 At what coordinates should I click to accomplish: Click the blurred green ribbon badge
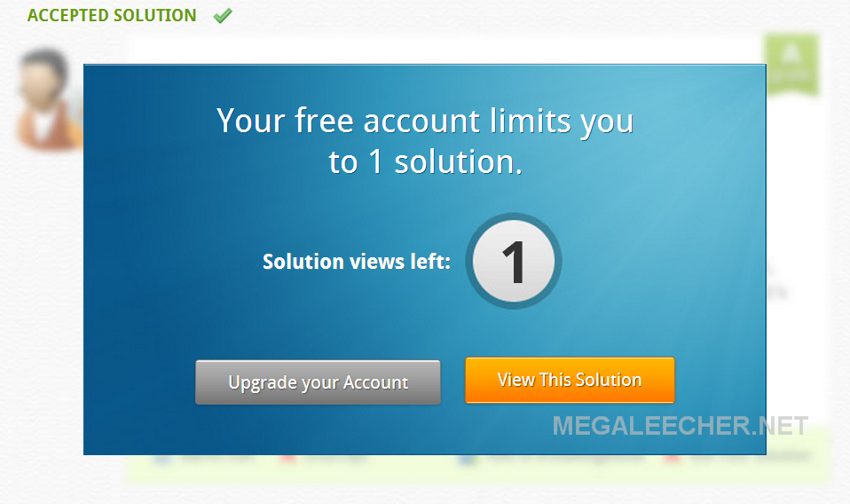[x=791, y=65]
